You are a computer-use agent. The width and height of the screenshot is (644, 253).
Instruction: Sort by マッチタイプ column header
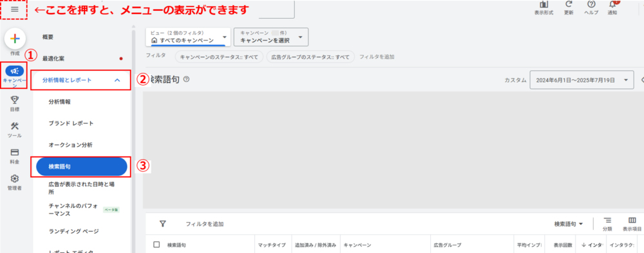[x=272, y=245]
